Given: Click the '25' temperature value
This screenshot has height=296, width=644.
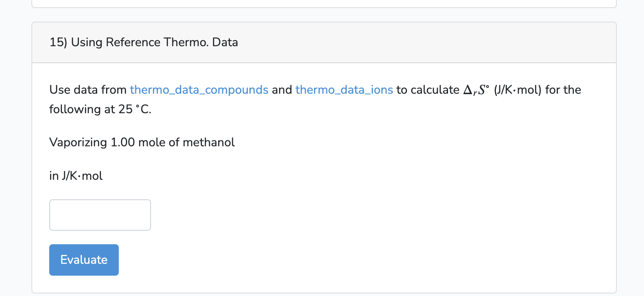Looking at the screenshot, I should pos(126,109).
